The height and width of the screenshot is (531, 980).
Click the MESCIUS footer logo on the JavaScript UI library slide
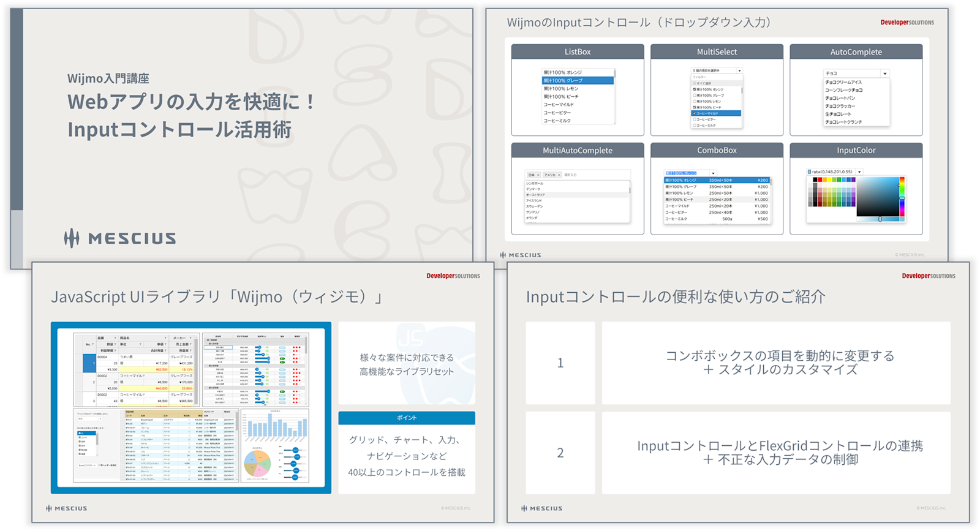(67, 508)
